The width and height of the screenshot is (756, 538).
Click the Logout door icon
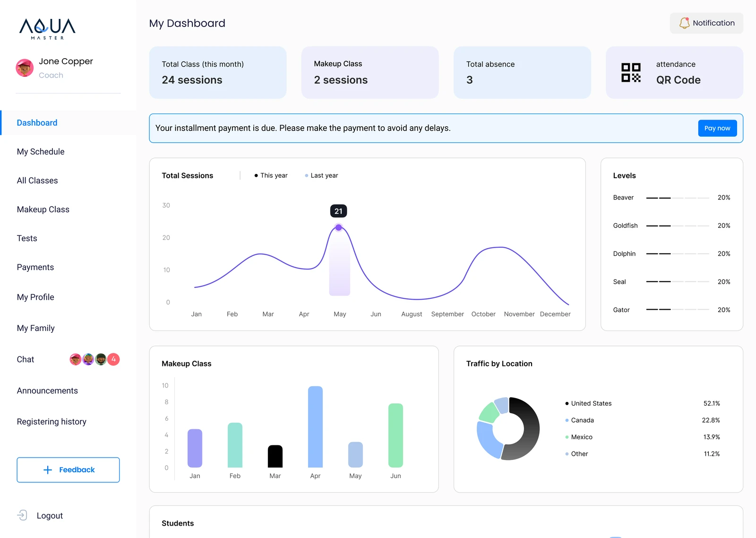click(x=22, y=515)
